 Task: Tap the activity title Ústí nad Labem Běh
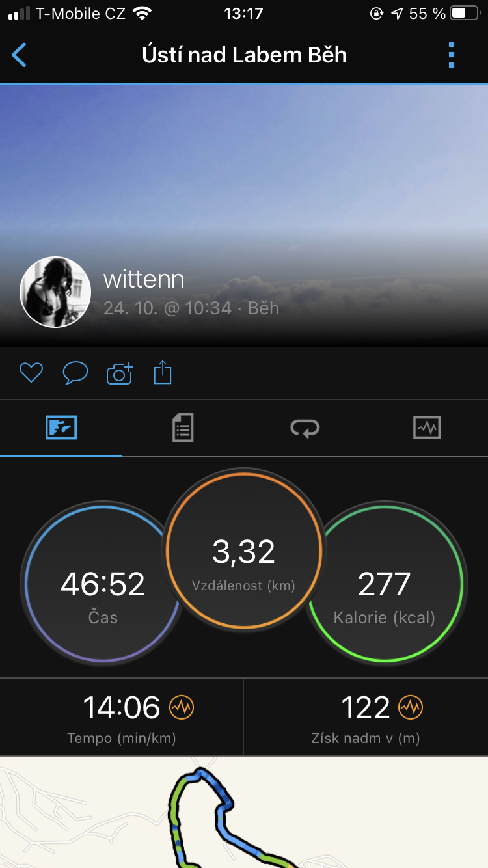pos(244,55)
